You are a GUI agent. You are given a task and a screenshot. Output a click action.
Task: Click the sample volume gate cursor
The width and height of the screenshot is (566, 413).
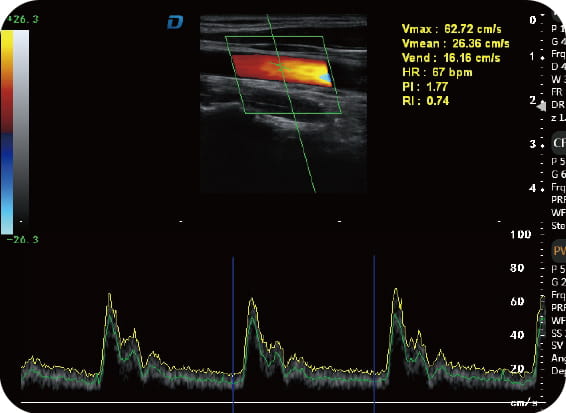coord(281,66)
